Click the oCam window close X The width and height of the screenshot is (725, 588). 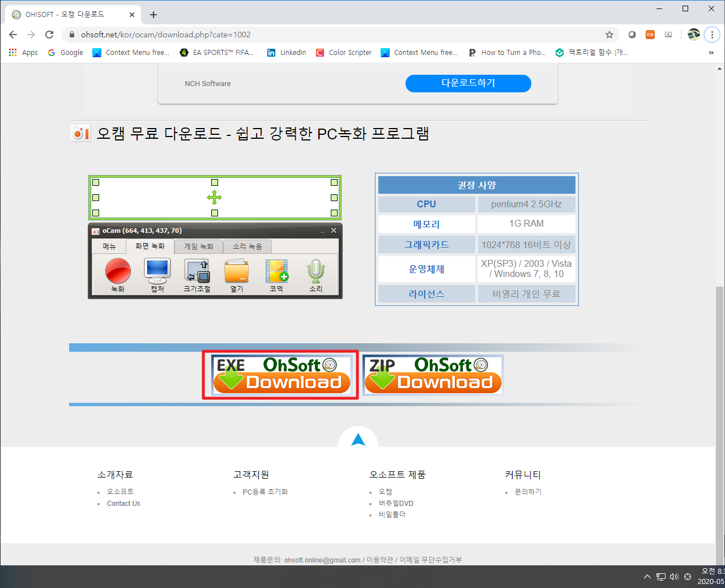(x=334, y=231)
